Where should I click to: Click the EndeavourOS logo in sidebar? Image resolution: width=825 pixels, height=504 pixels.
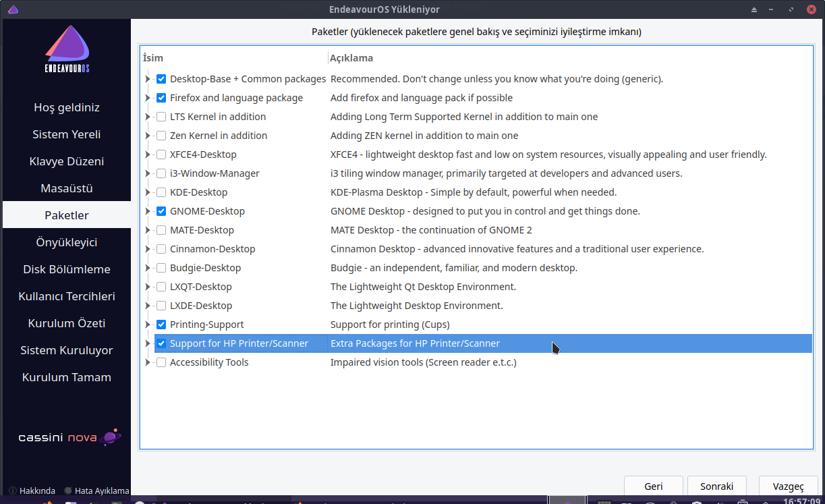click(67, 49)
